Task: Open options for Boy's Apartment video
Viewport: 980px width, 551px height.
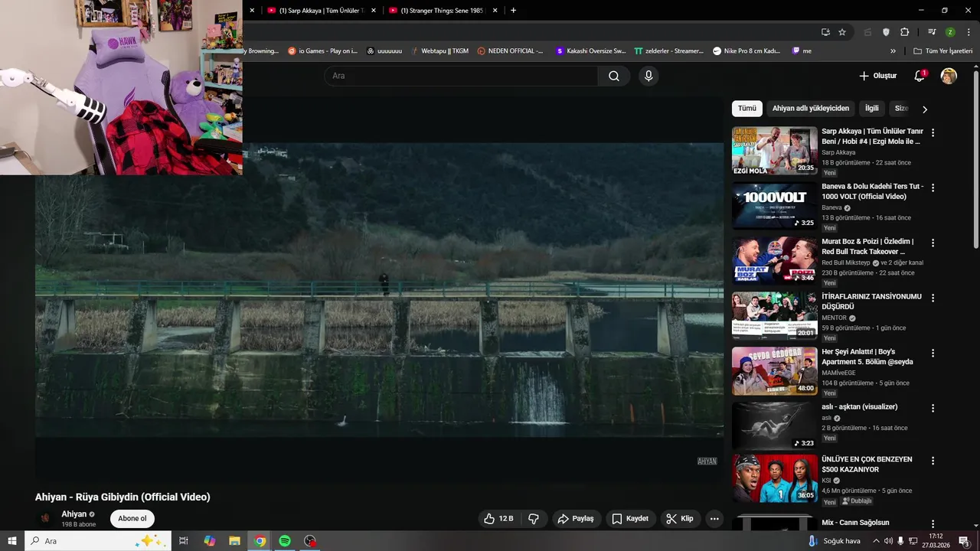Action: coord(933,353)
